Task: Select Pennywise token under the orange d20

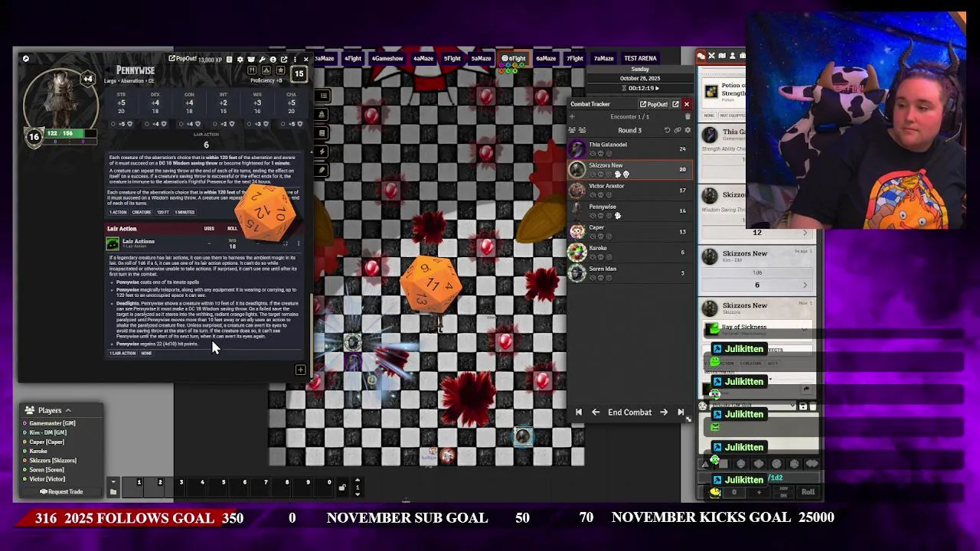Action: tap(439, 321)
